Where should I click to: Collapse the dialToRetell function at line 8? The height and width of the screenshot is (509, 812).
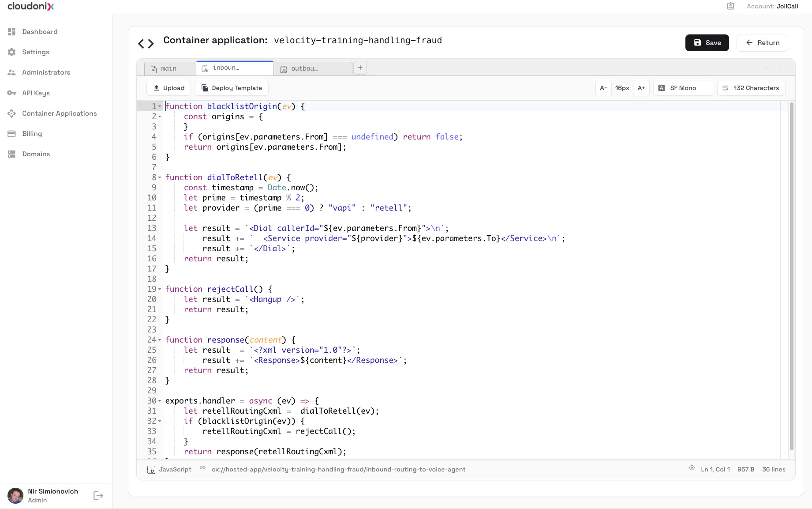click(160, 177)
